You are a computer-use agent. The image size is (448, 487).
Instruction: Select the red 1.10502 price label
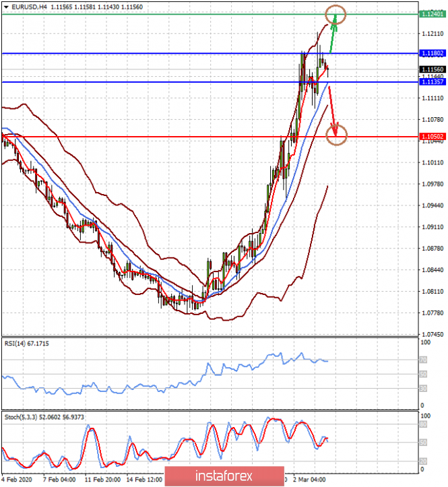(x=432, y=137)
